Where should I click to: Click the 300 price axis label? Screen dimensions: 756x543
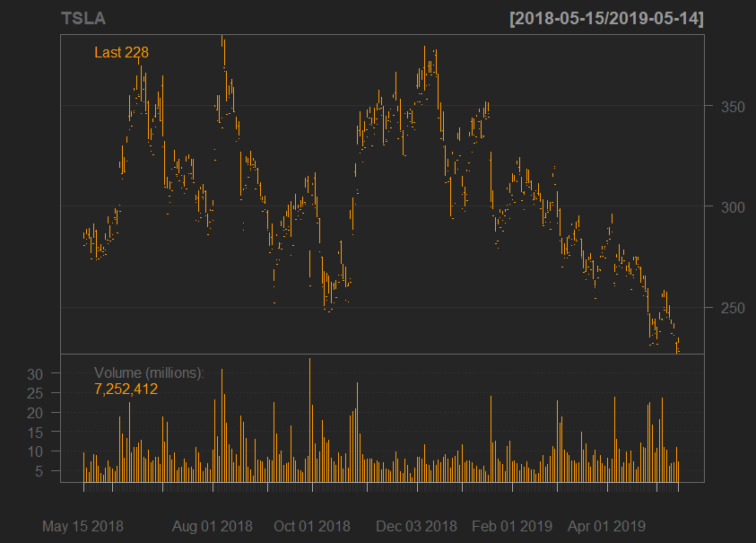coord(721,207)
